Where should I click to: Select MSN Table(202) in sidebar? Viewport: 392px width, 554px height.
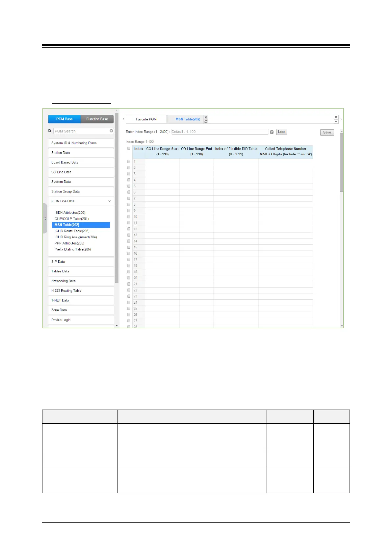(81, 225)
